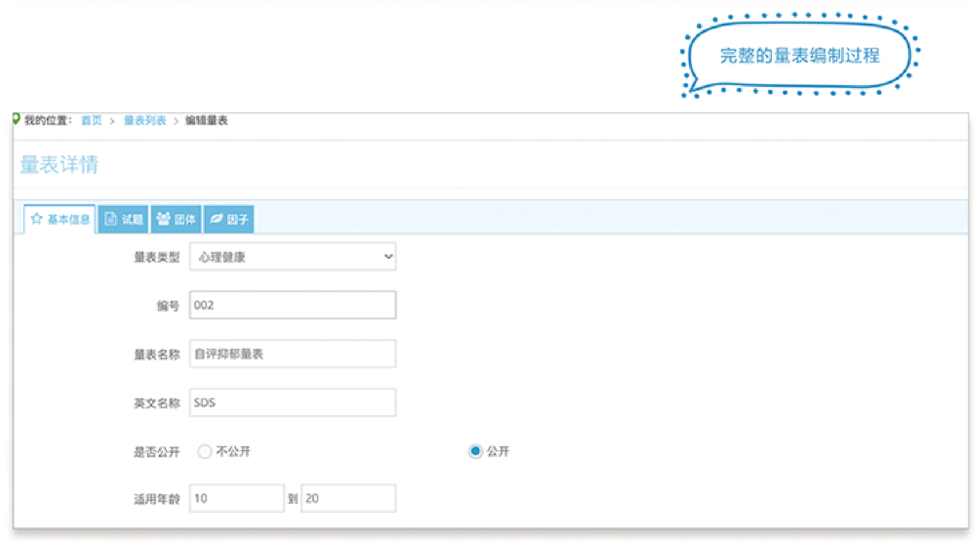Click the star icon on 基本信息 tab

[37, 218]
